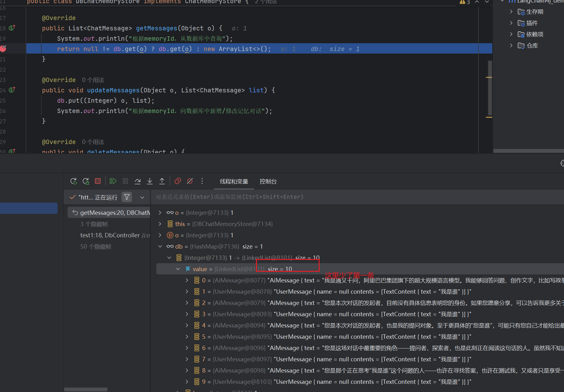The image size is (564, 392).
Task: Open the debugger more-actions kebab menu
Action: (x=202, y=181)
